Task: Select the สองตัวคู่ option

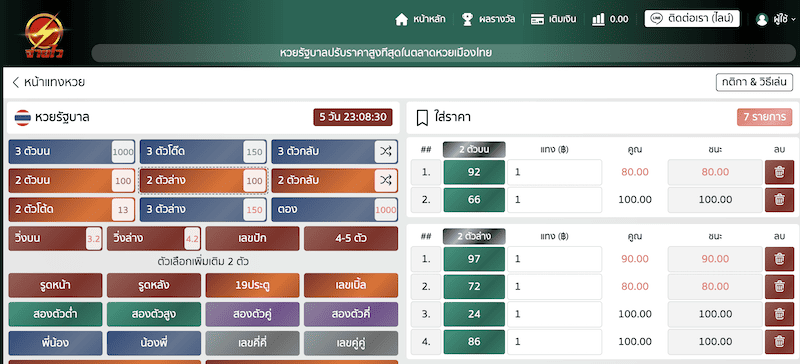Action: 252,314
